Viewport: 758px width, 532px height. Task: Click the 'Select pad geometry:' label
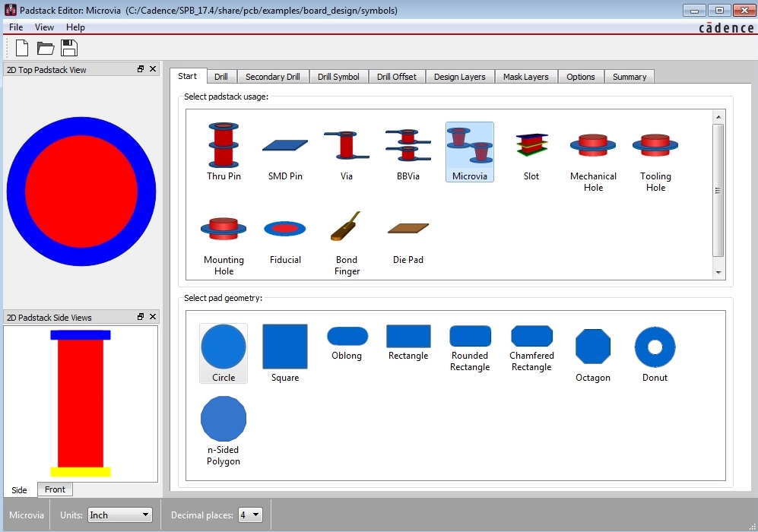tap(224, 298)
